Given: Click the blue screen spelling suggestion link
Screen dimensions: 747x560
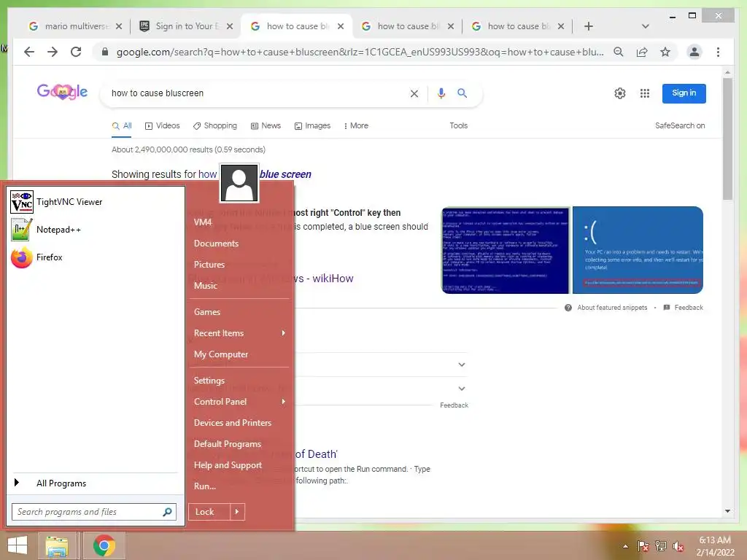Looking at the screenshot, I should pos(285,174).
